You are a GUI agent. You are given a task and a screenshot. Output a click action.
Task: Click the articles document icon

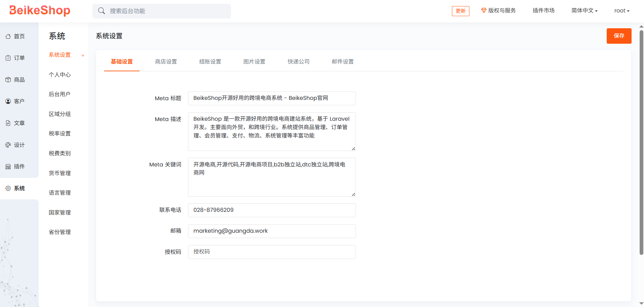click(x=8, y=123)
